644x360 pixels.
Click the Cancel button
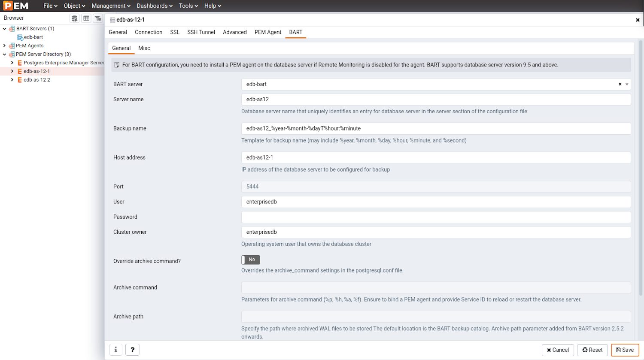[x=558, y=350]
